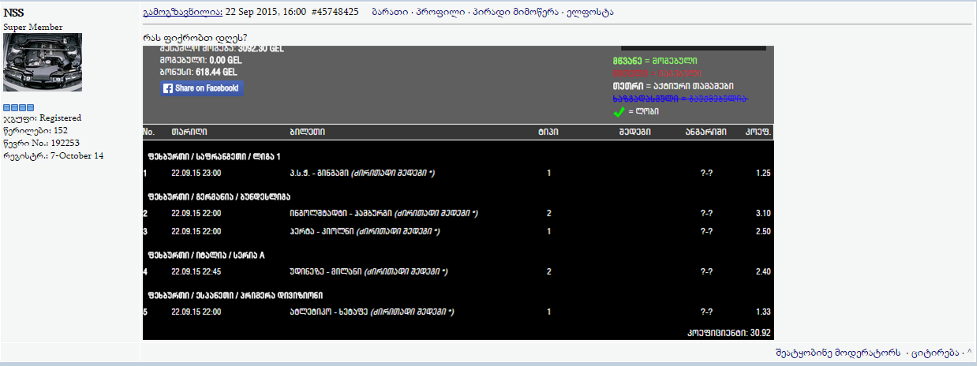Click the 'ფეხბურთი / საფრანგეთი / ლიგა 1' heading

214,156
